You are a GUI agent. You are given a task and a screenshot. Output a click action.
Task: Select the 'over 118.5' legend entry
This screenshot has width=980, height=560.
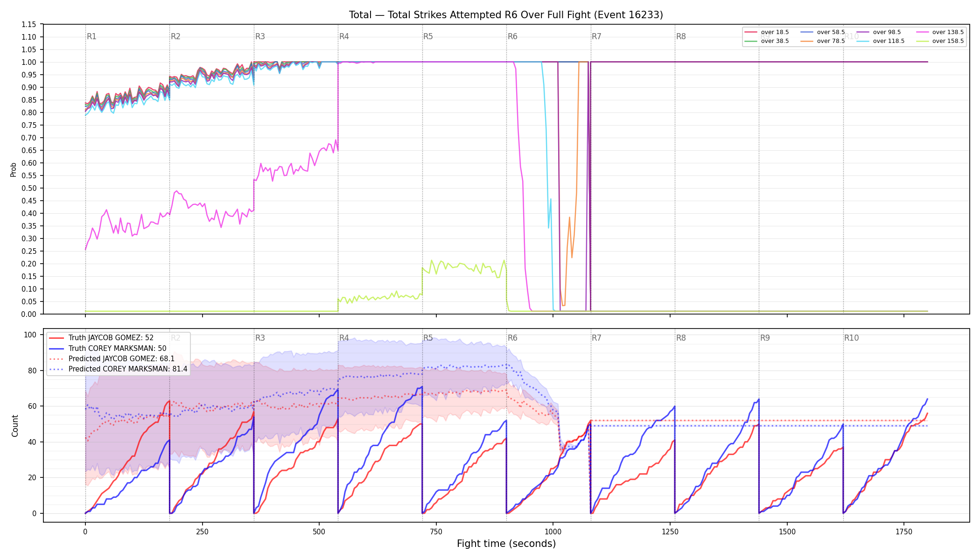(x=881, y=41)
